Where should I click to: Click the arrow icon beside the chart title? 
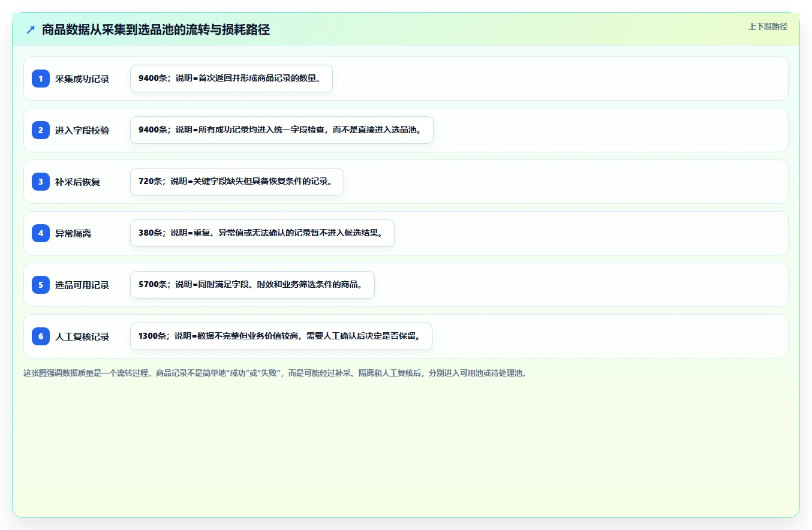[x=31, y=30]
